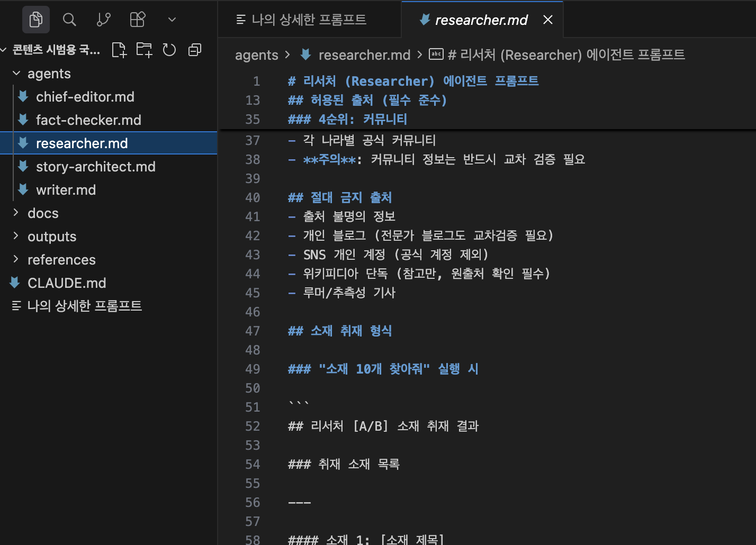Screen dimensions: 756x545
Task: Collapse all folders in explorer
Action: coord(195,49)
